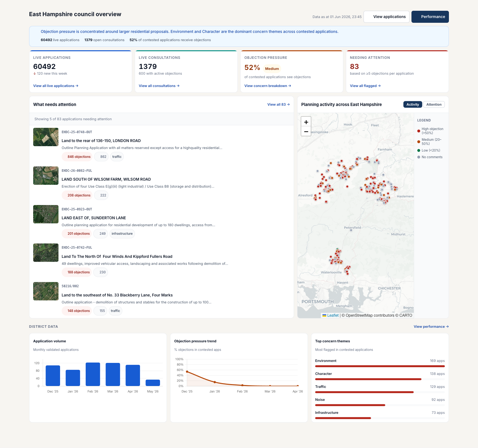478x448 pixels.
Task: Click High objection red legend dot
Action: [x=419, y=131]
